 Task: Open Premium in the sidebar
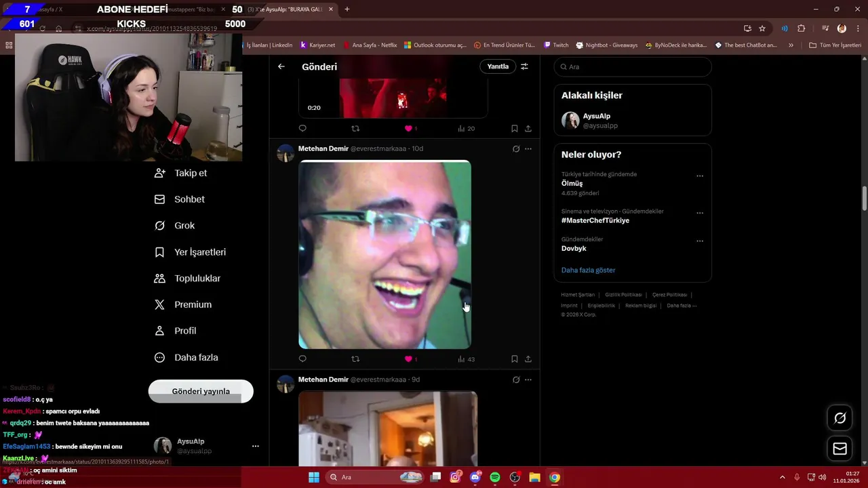pyautogui.click(x=183, y=305)
